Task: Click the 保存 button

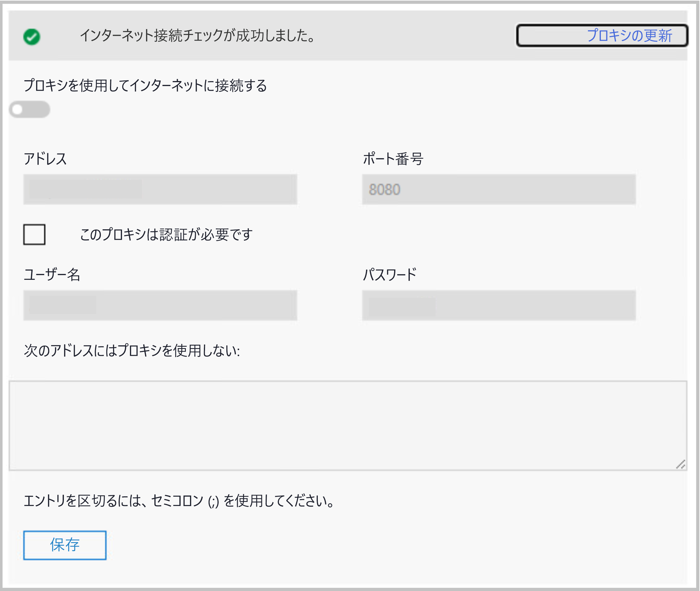Action: (x=65, y=545)
